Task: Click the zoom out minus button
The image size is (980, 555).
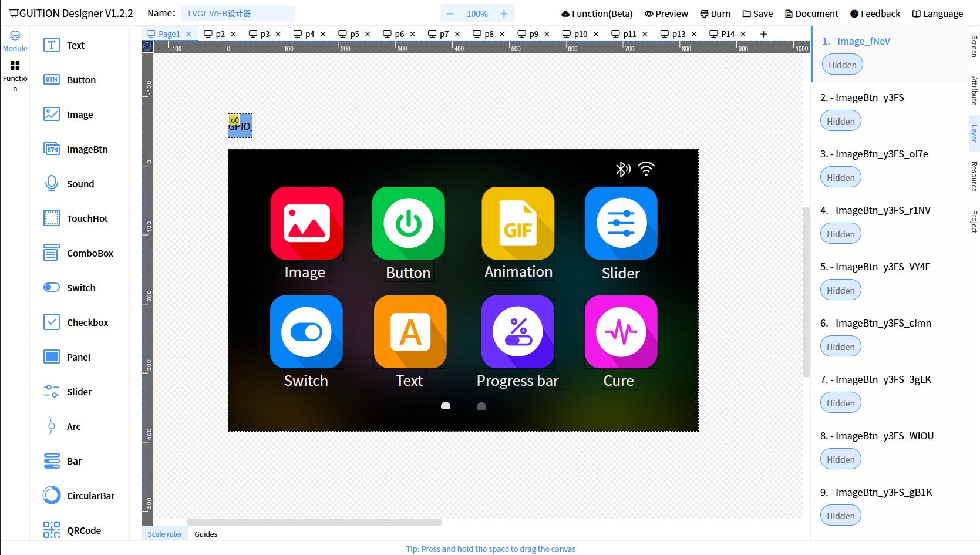Action: (x=450, y=14)
